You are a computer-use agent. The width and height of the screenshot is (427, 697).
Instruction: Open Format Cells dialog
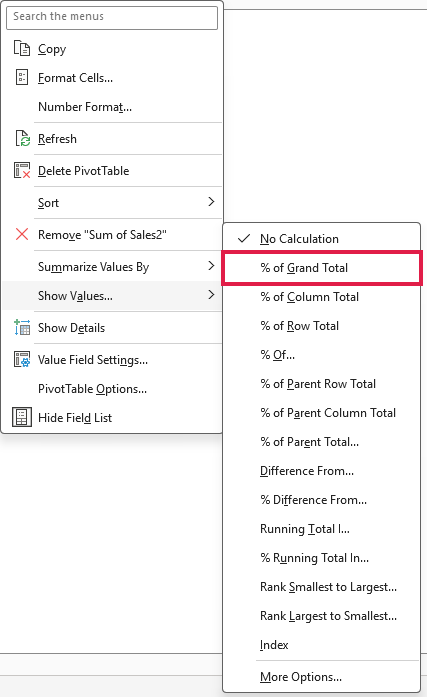click(x=112, y=78)
